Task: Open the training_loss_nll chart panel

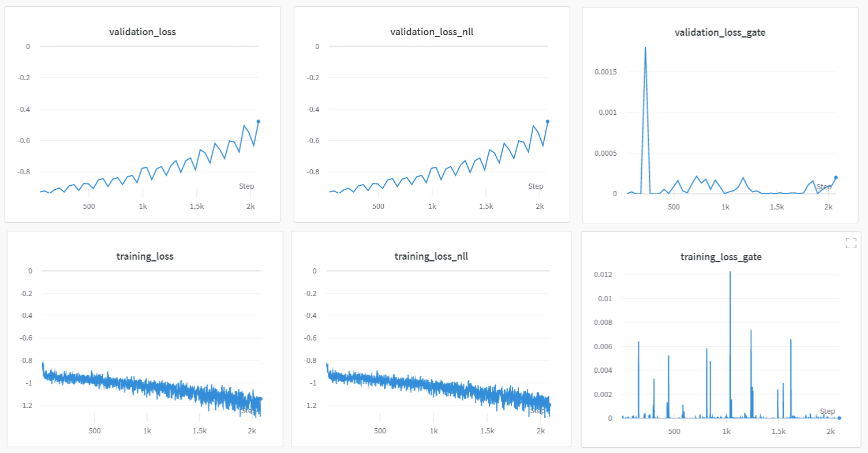Action: [431, 340]
